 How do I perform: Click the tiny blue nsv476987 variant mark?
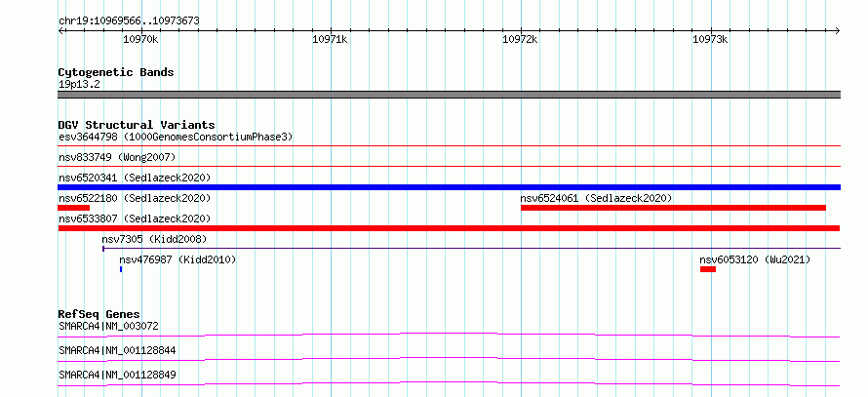coord(121,269)
